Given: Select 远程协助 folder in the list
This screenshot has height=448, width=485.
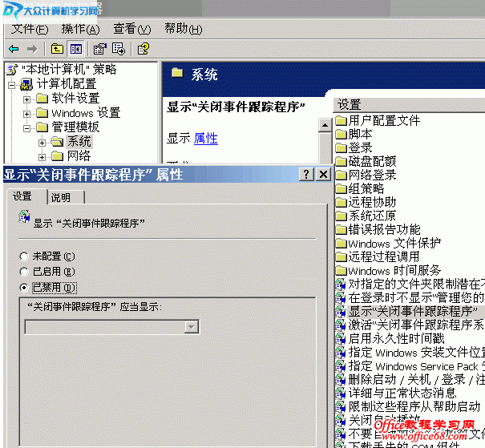Looking at the screenshot, I should tap(373, 202).
